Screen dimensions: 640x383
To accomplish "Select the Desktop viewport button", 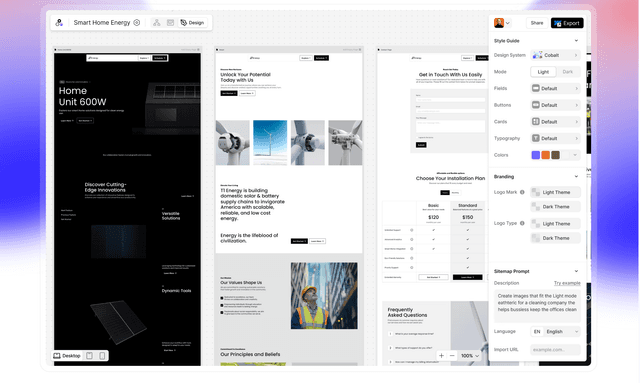I will pyautogui.click(x=67, y=356).
